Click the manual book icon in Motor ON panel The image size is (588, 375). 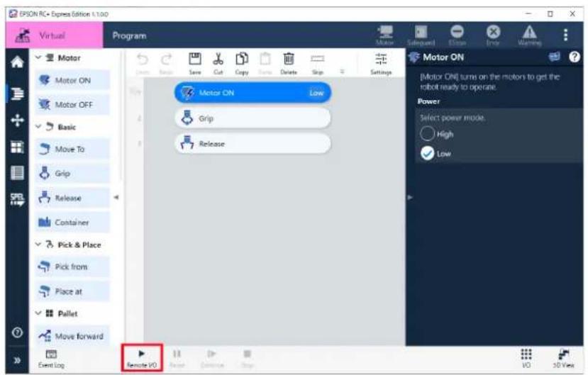(x=554, y=57)
